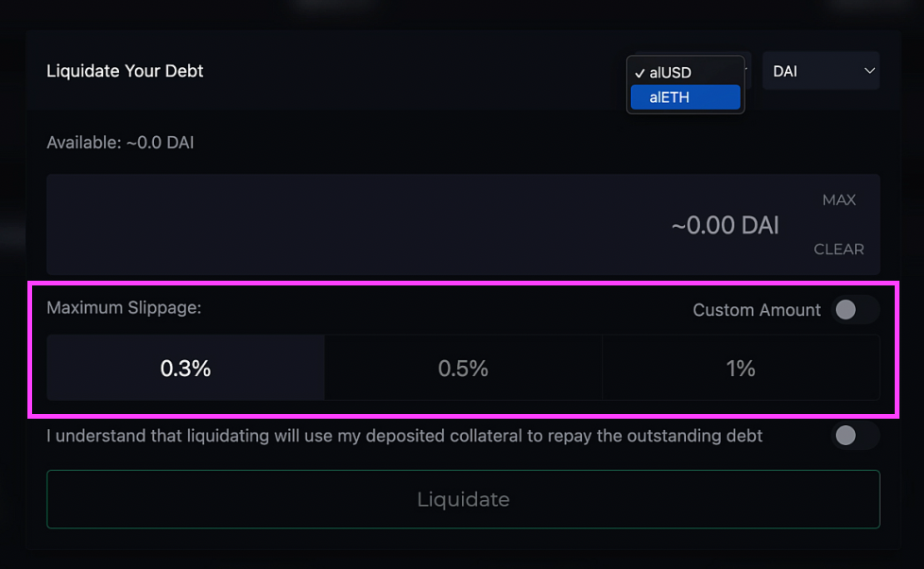Screen dimensions: 924x569
Task: Click the Liquidate Your Debt heading
Action: tap(125, 71)
